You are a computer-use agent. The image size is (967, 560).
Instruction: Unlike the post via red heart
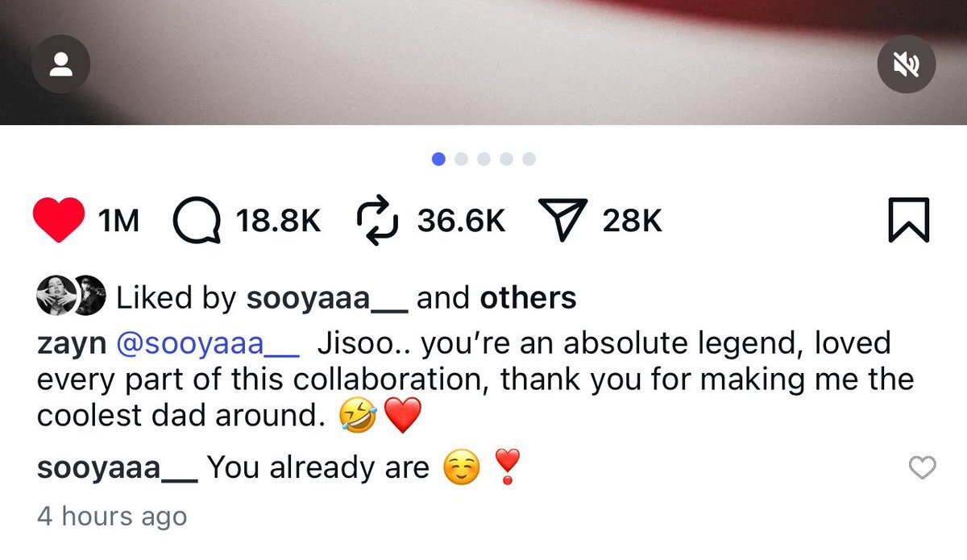pos(59,220)
